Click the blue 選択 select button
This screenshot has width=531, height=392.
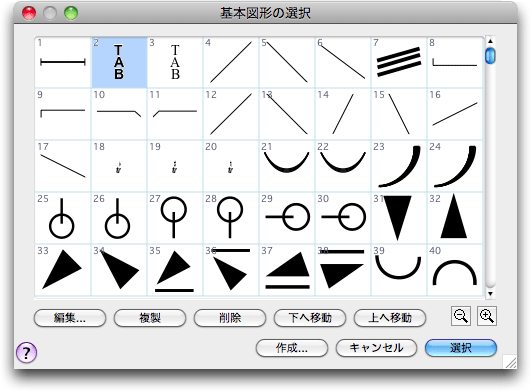pyautogui.click(x=461, y=348)
